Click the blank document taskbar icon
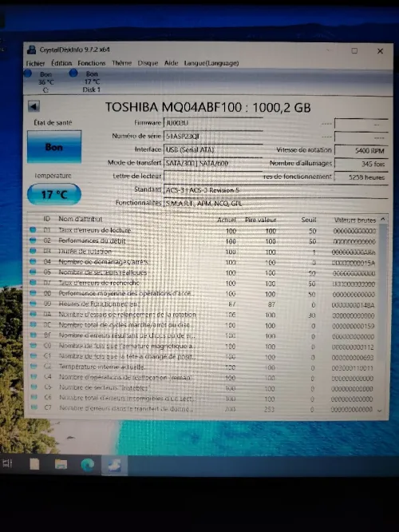This screenshot has height=532, width=399. pyautogui.click(x=34, y=464)
